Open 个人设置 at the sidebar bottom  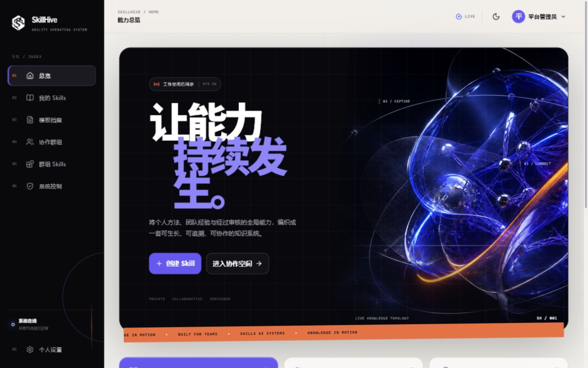(x=52, y=349)
